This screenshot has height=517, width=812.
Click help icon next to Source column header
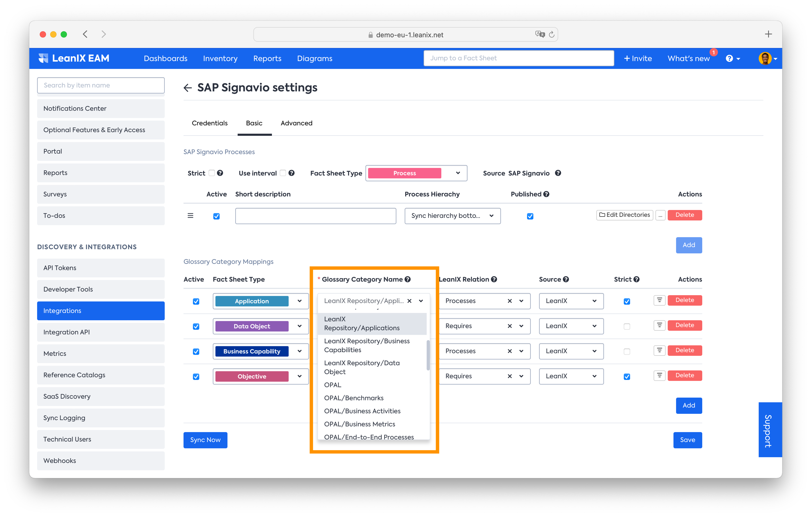566,279
